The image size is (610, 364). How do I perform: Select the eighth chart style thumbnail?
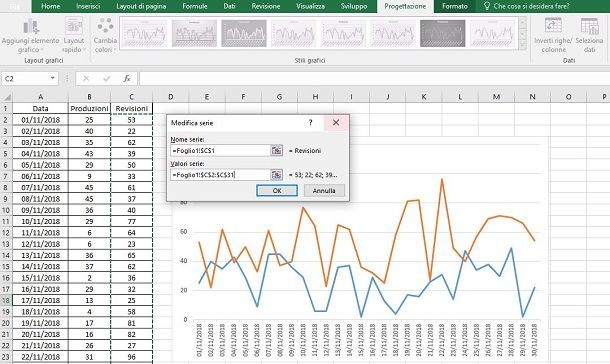click(x=493, y=33)
